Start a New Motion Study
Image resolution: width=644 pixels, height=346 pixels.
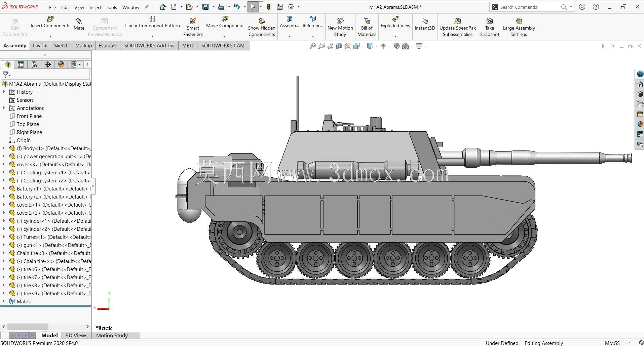point(340,27)
